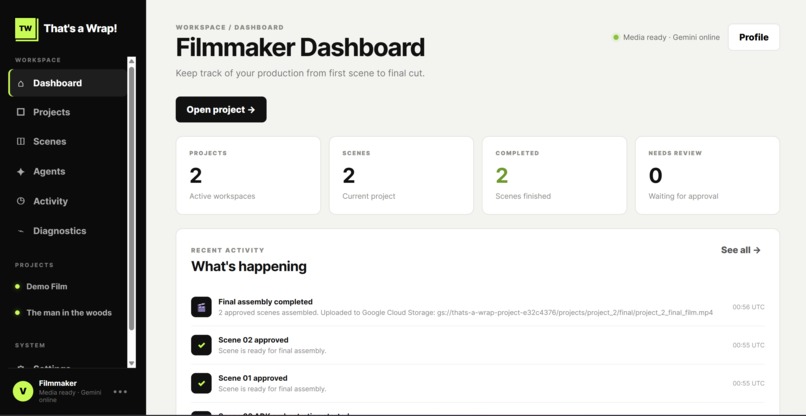Click the Scene 02 approved title
This screenshot has width=806, height=416.
pyautogui.click(x=253, y=340)
